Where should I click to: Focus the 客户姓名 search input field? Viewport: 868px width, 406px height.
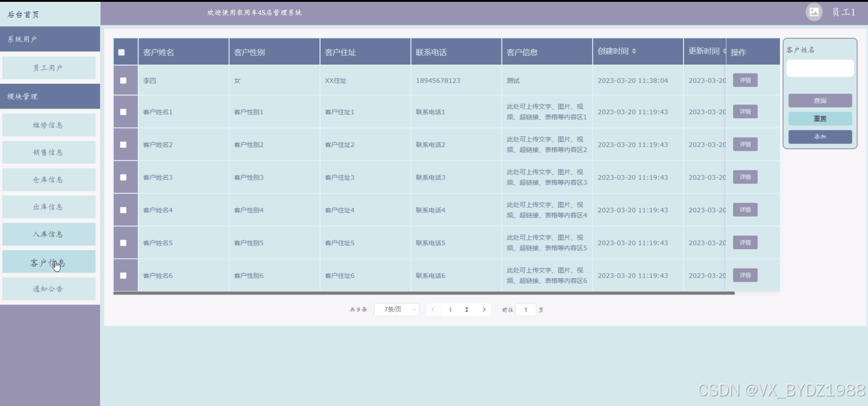(x=820, y=68)
